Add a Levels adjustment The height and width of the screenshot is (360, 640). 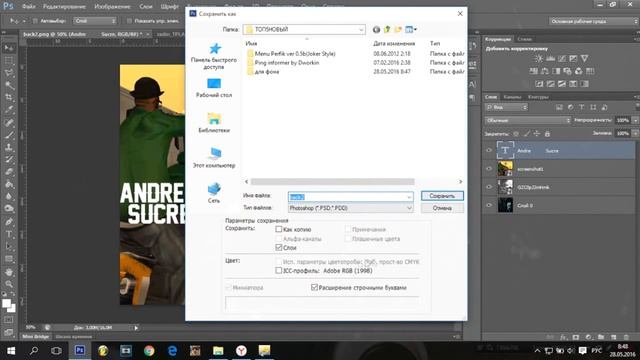[x=550, y=59]
